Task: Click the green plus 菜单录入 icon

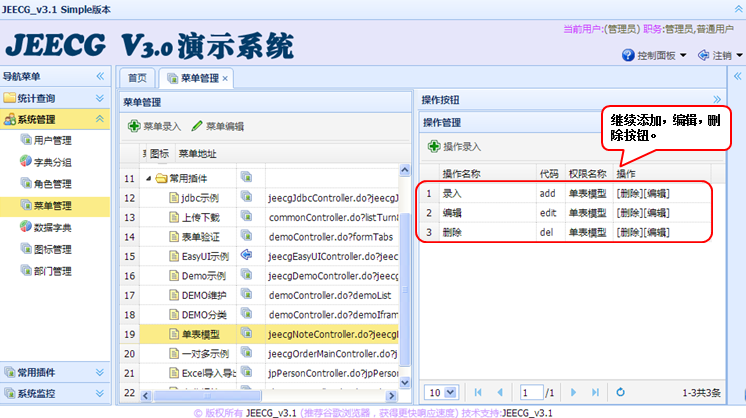Action: (134, 126)
